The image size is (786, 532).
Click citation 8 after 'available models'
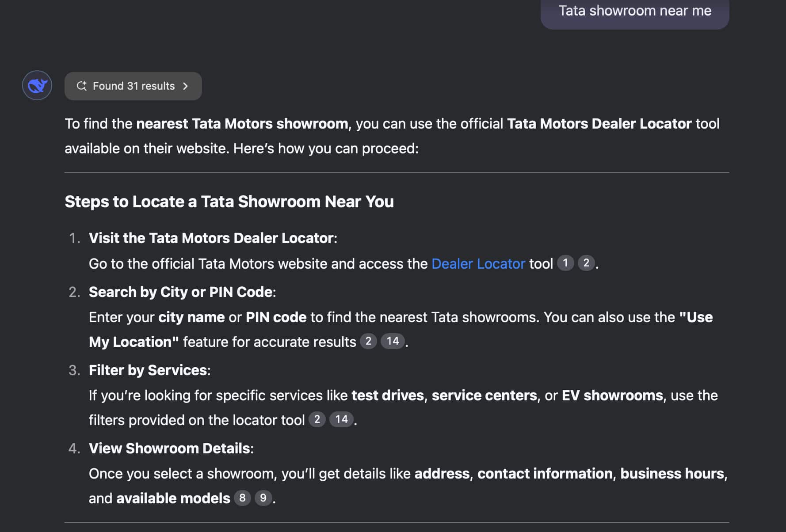point(242,498)
